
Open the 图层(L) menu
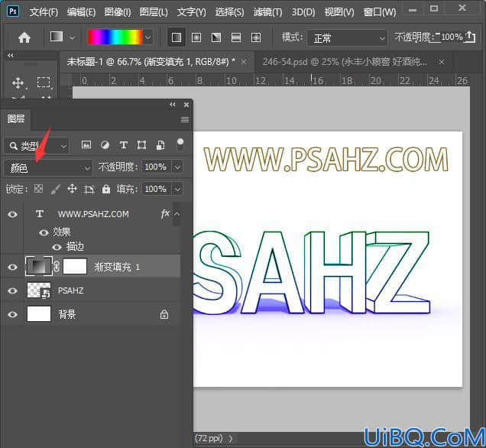pyautogui.click(x=154, y=12)
